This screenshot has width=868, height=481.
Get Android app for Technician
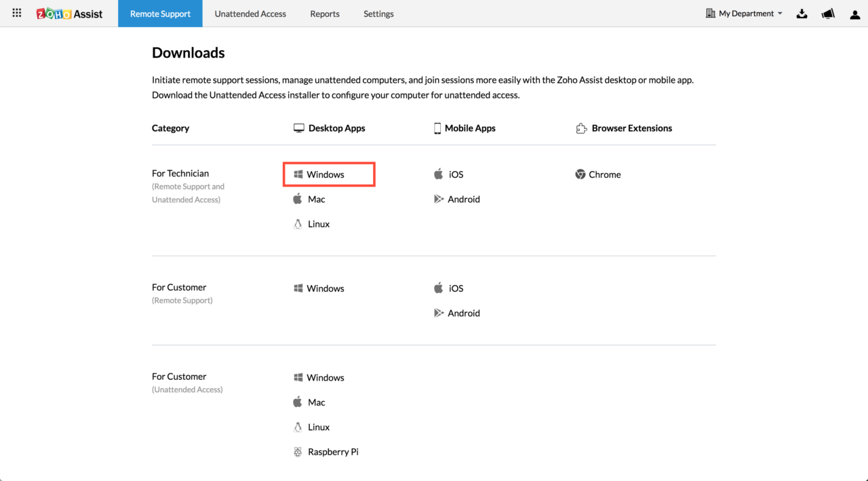(x=463, y=199)
